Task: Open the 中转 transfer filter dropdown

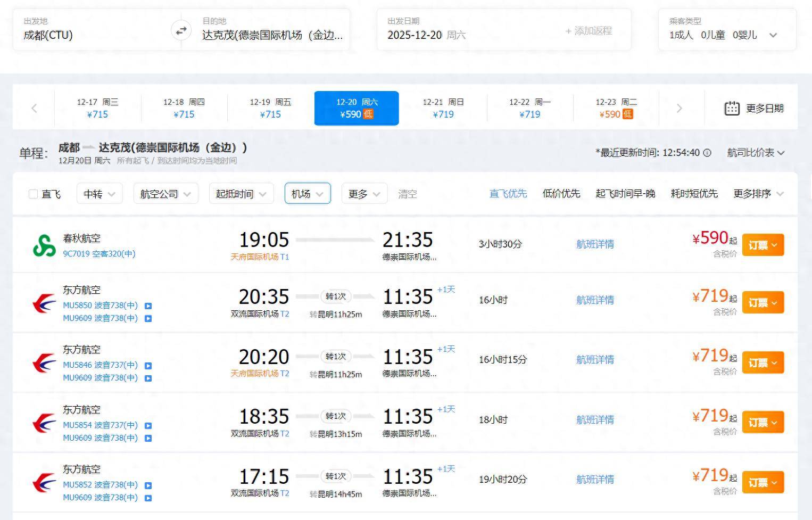Action: (100, 194)
